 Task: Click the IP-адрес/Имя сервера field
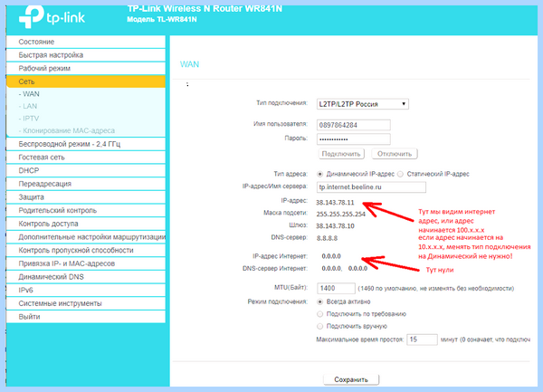tap(371, 187)
